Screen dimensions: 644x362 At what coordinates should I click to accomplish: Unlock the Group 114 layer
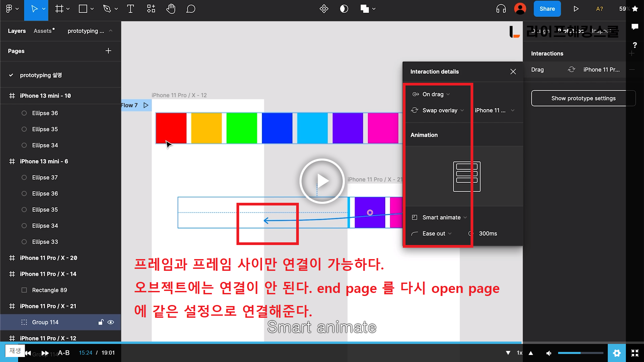pyautogui.click(x=101, y=322)
